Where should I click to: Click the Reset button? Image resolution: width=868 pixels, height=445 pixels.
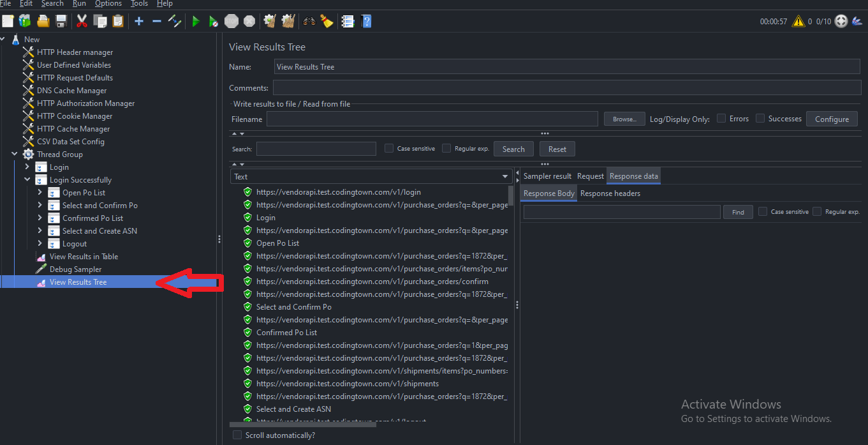tap(557, 149)
